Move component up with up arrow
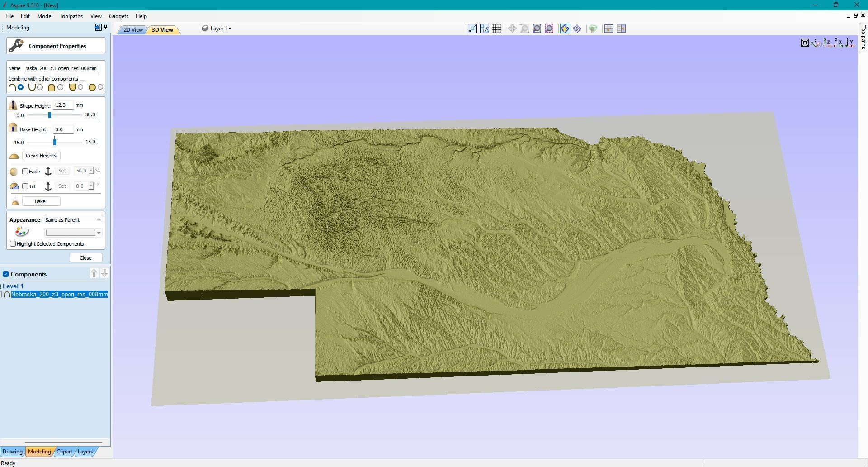Screen dimensions: 868x467 coord(94,273)
